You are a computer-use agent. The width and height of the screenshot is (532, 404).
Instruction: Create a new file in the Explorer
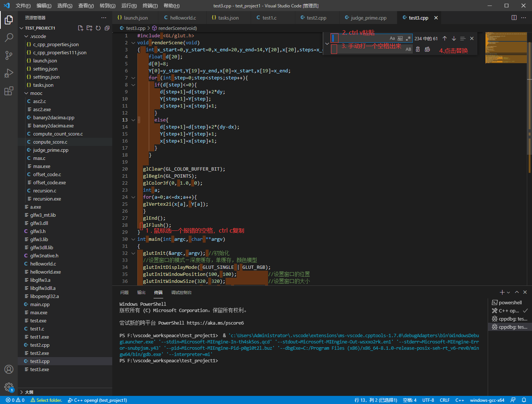click(80, 28)
